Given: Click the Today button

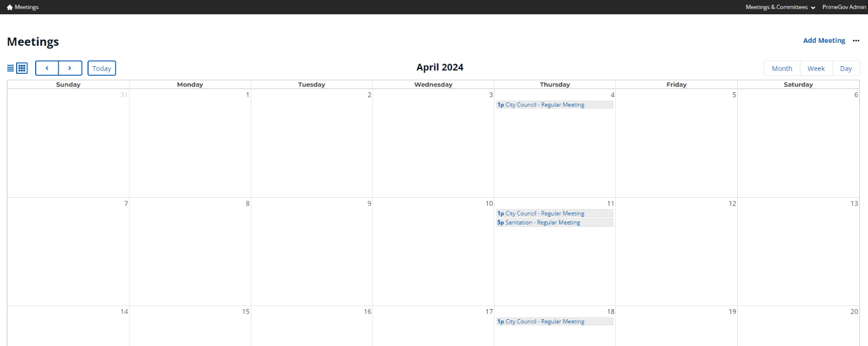Looking at the screenshot, I should click(102, 68).
